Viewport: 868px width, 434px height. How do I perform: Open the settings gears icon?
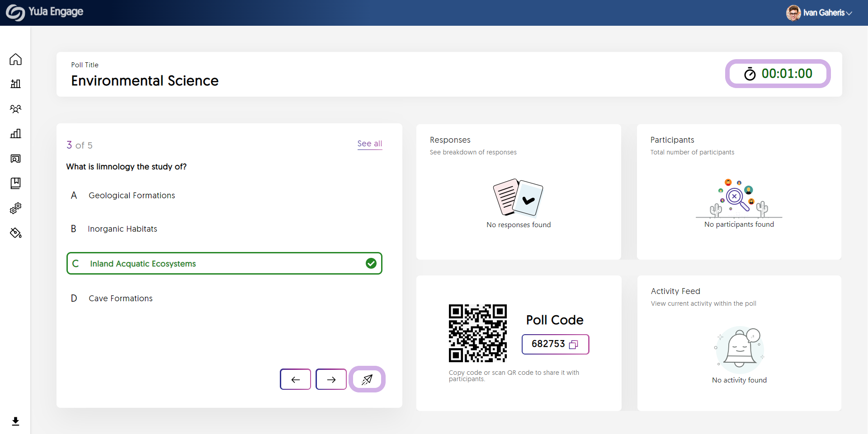[15, 208]
